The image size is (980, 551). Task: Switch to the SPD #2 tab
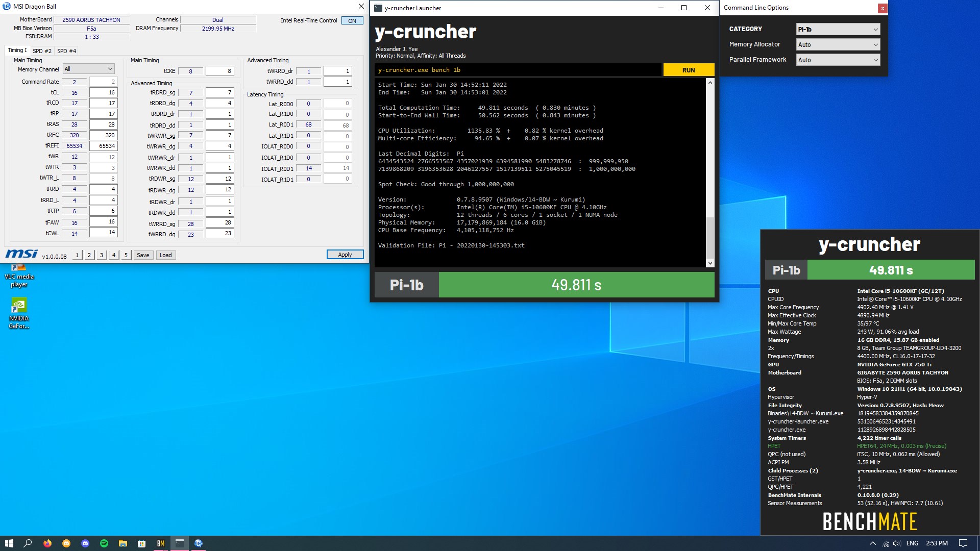tap(42, 51)
